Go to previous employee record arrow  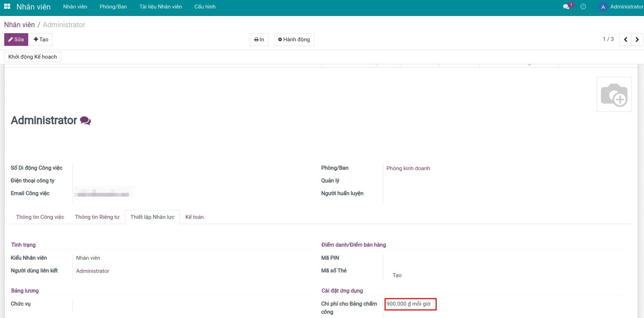[625, 40]
